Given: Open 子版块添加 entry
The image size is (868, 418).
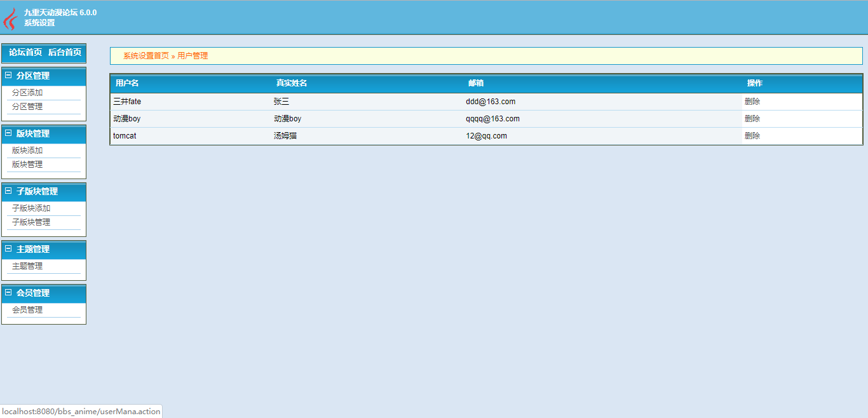Looking at the screenshot, I should coord(31,208).
